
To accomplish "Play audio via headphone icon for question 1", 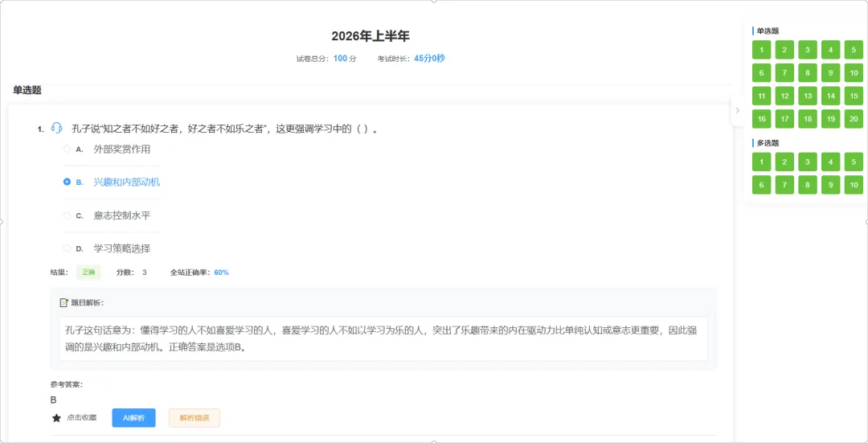I will (56, 128).
